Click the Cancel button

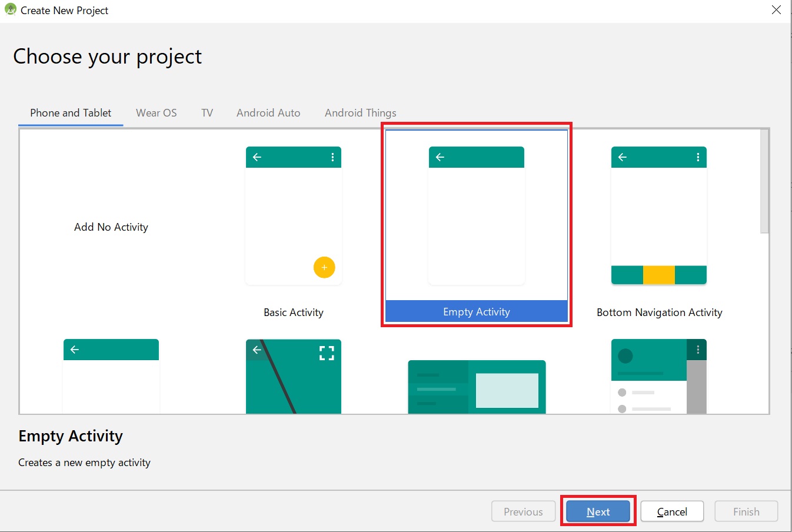pos(672,512)
